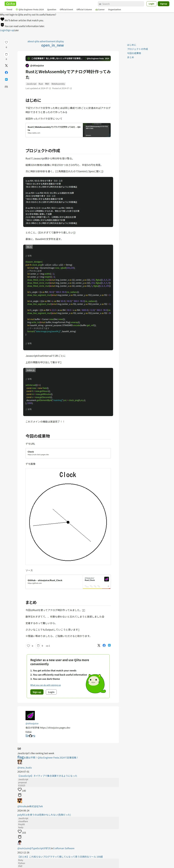The image size is (174, 868).
Task: Jump to プロジェクトの作成 in table of contents
Action: 137,49
